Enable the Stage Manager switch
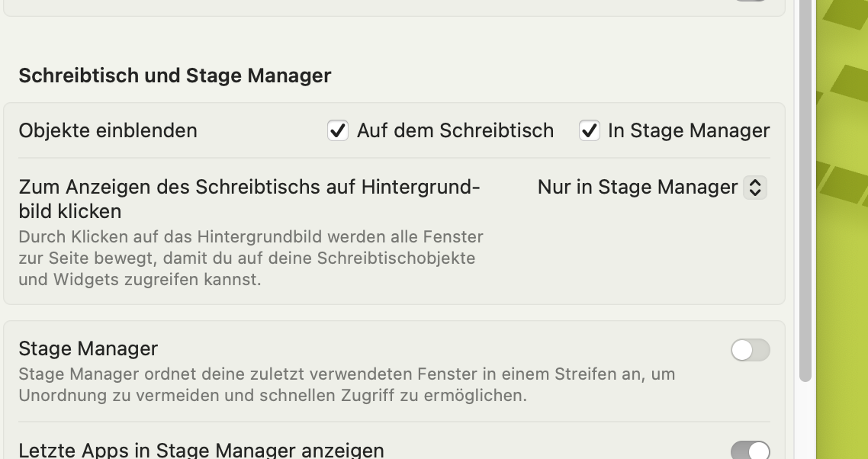The width and height of the screenshot is (868, 459). pyautogui.click(x=750, y=350)
